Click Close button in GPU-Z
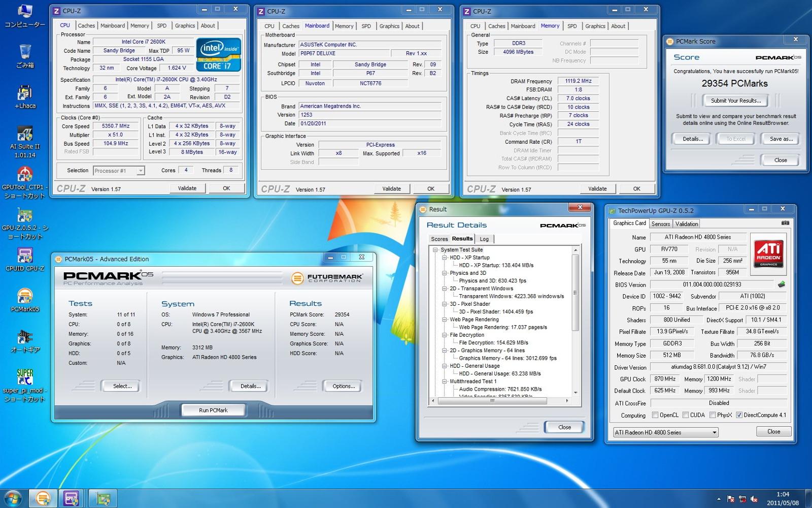 tap(774, 431)
